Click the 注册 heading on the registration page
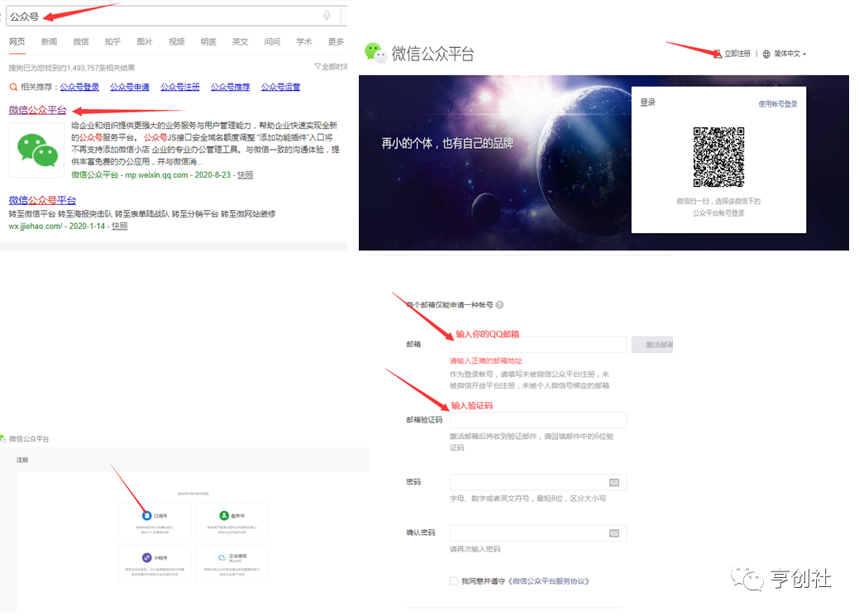Viewport: 859px width, 616px height. (22, 460)
